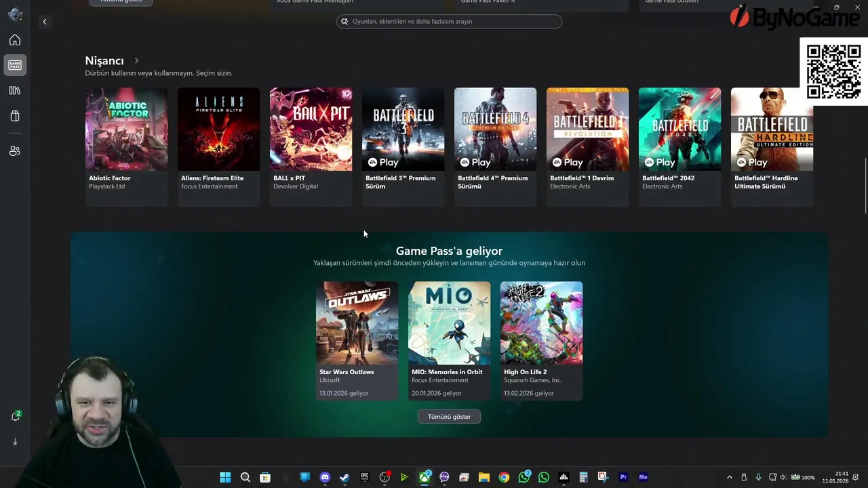Open the BALL x PIT cover

tap(311, 129)
